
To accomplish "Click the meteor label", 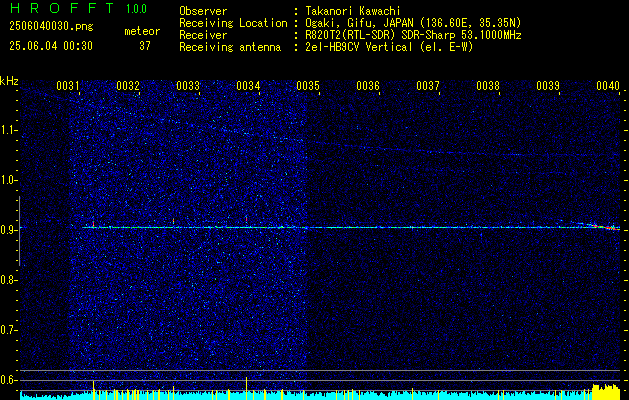I will click(x=142, y=31).
